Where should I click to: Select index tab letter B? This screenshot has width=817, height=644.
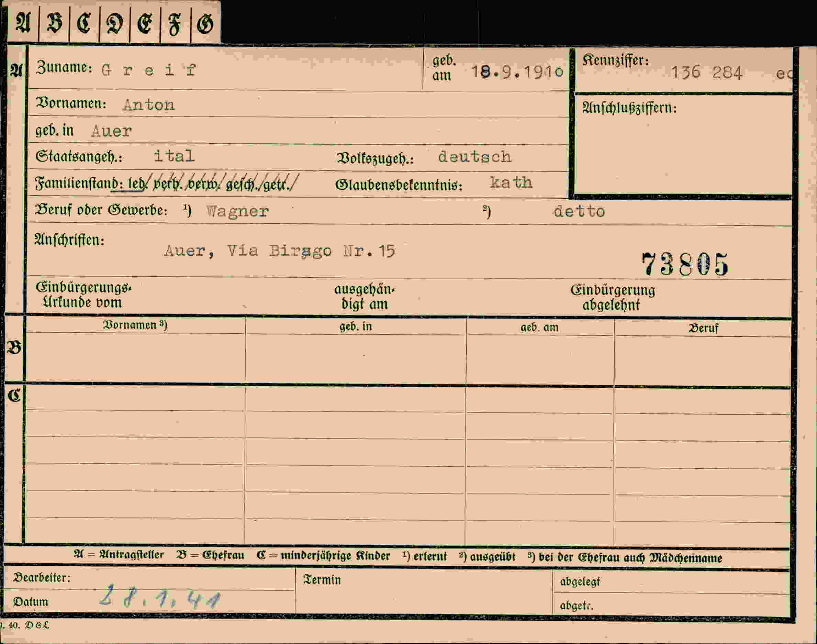54,23
